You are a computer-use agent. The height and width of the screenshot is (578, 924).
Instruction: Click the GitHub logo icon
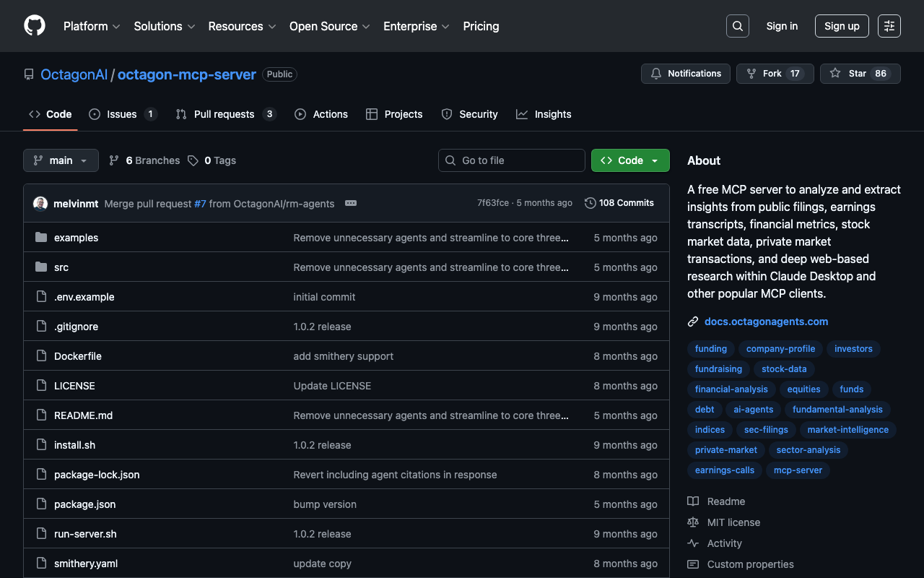(35, 26)
